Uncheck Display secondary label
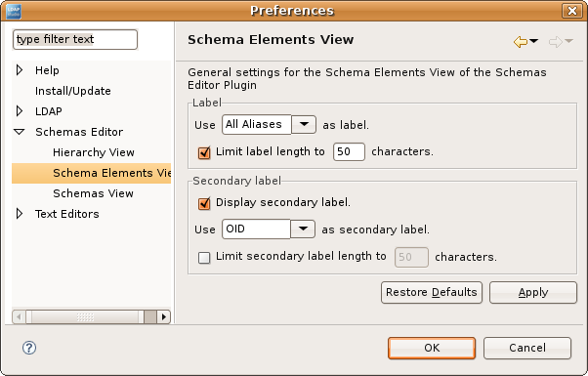This screenshot has height=376, width=588. point(204,203)
